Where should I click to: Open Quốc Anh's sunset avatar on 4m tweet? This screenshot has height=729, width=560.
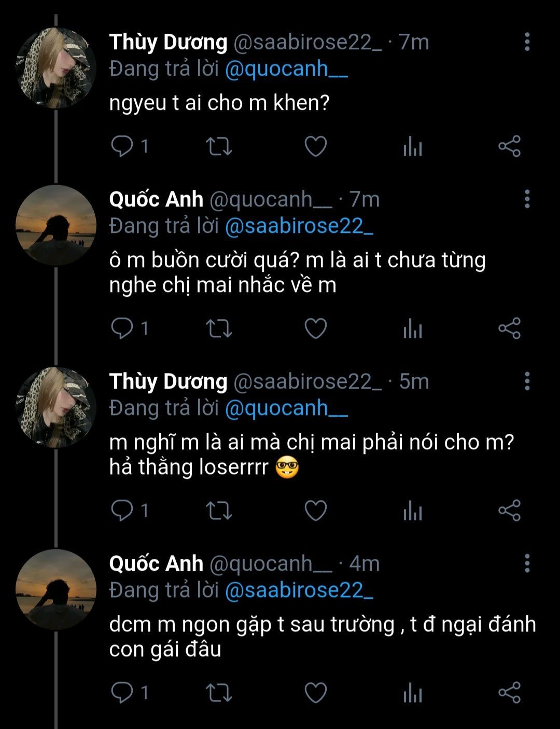point(56,589)
